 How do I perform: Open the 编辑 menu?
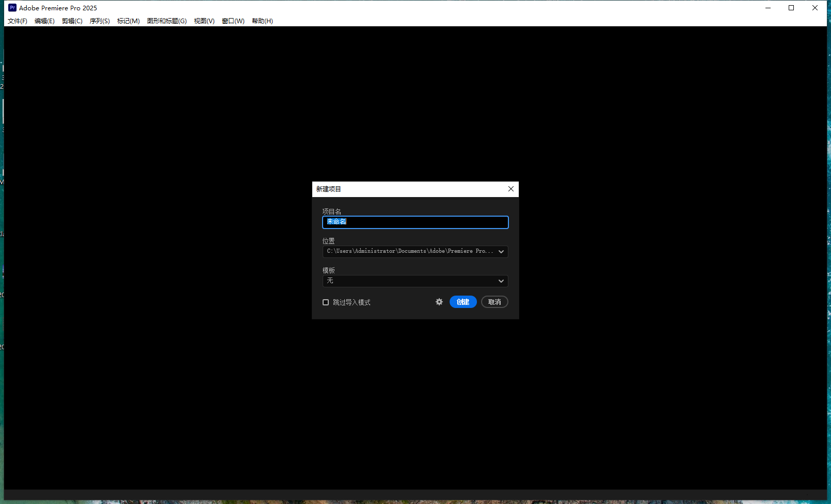44,21
